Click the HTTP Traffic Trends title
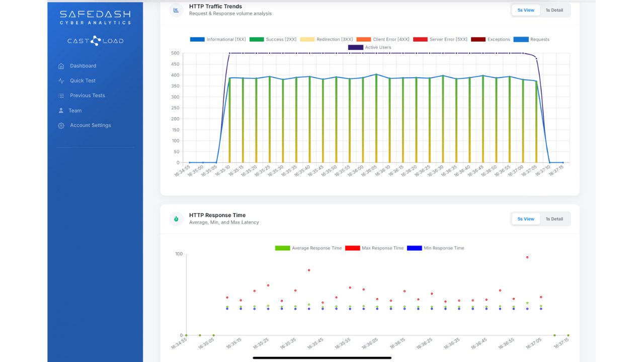 coord(215,7)
